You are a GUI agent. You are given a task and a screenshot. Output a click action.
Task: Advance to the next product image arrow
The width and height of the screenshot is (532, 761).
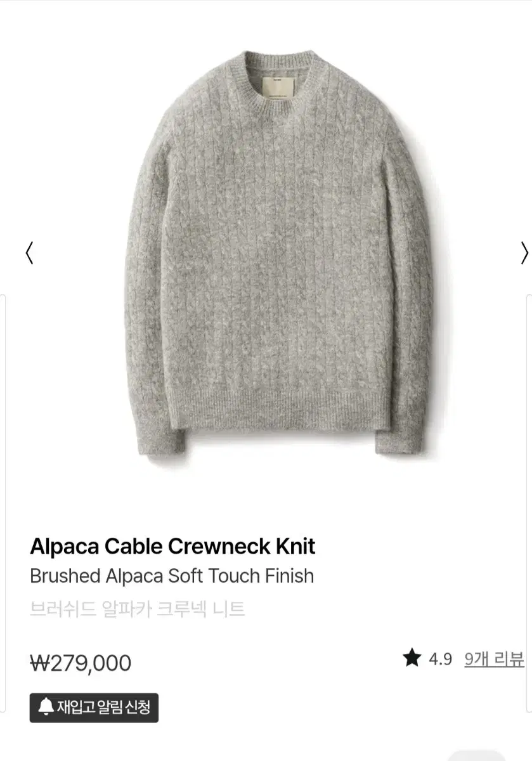524,254
